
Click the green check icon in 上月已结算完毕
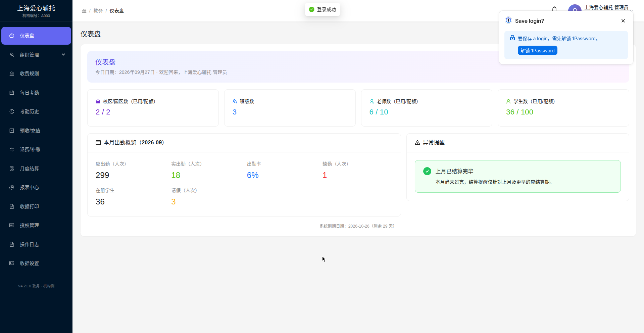pyautogui.click(x=427, y=171)
